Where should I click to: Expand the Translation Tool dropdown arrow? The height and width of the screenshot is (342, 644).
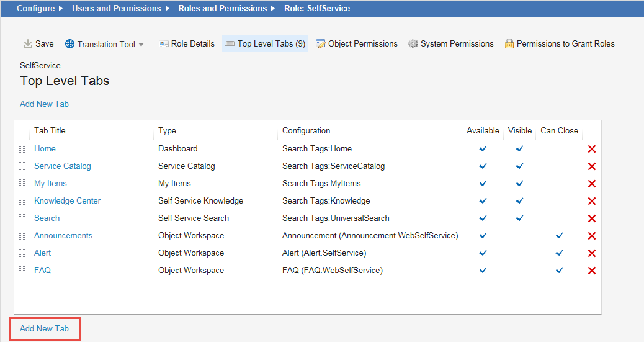point(141,45)
